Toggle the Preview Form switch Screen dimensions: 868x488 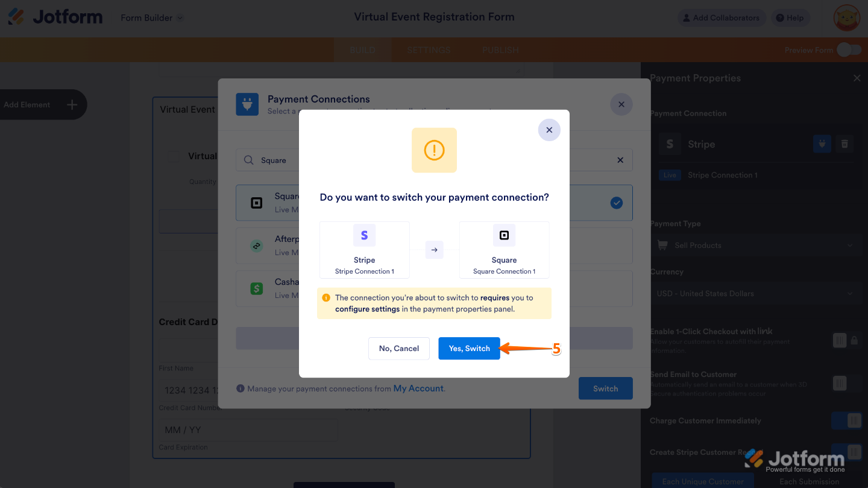pyautogui.click(x=849, y=50)
